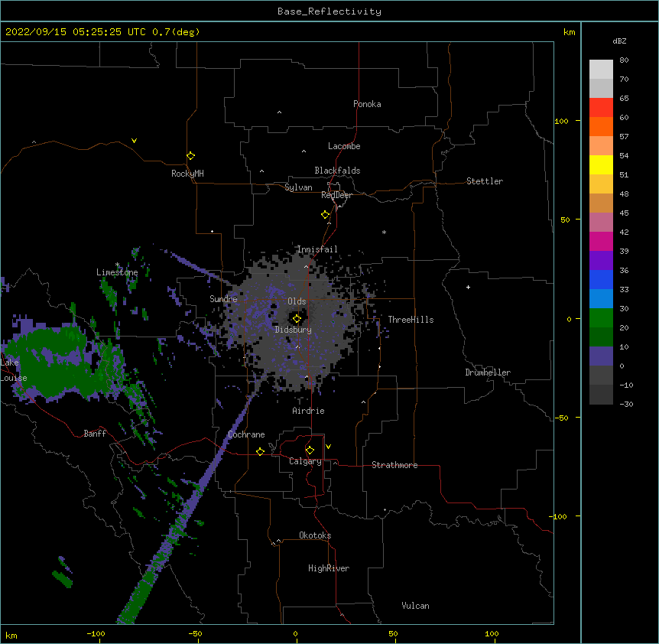The height and width of the screenshot is (644, 659).
Task: Click the HighRiver town label
Action: click(x=328, y=568)
